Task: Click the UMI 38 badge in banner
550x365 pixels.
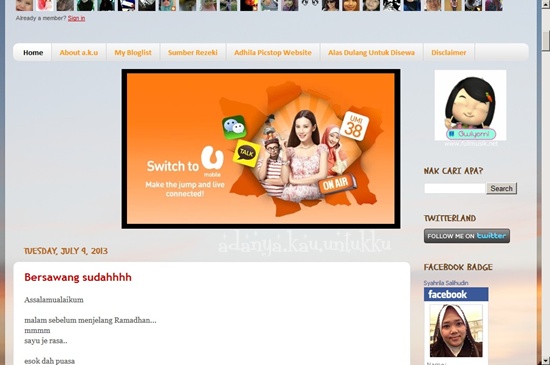Action: click(354, 126)
